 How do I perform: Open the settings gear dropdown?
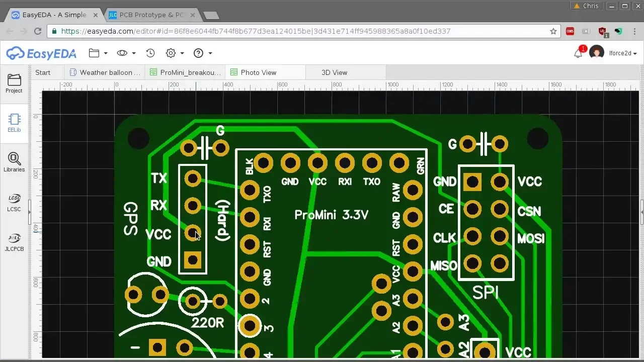175,53
